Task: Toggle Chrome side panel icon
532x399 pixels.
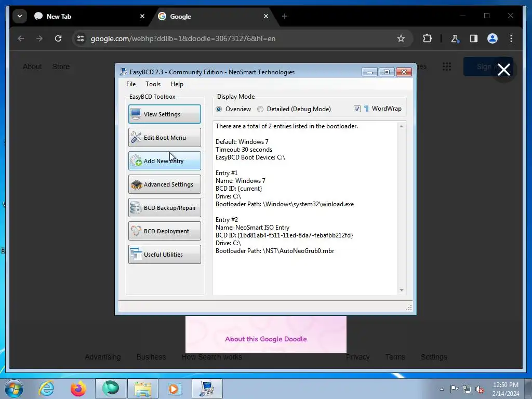Action: click(x=474, y=38)
